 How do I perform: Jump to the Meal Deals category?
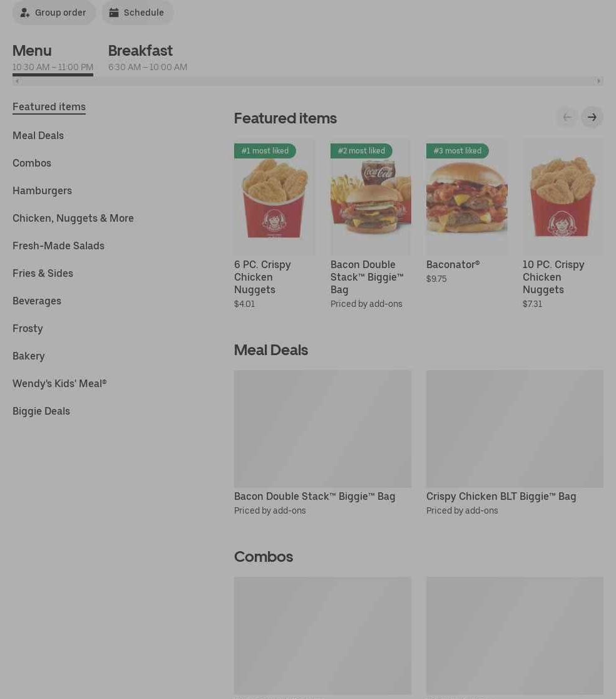pos(38,135)
